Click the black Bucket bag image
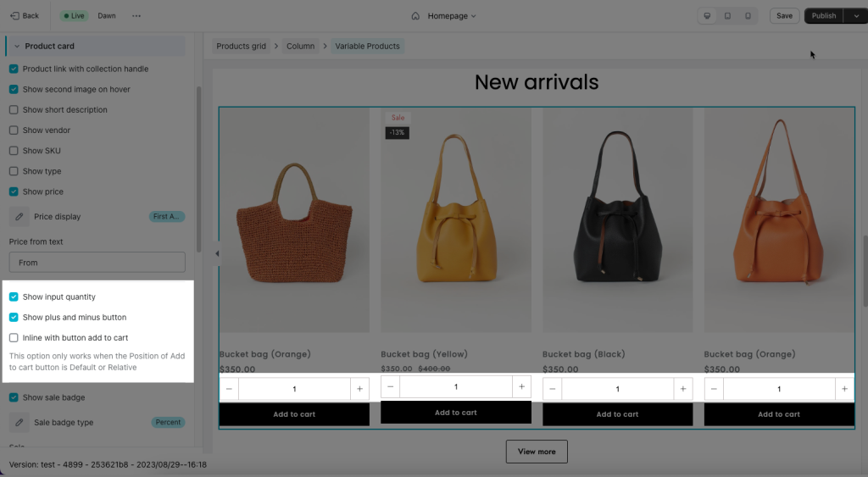 coord(618,219)
